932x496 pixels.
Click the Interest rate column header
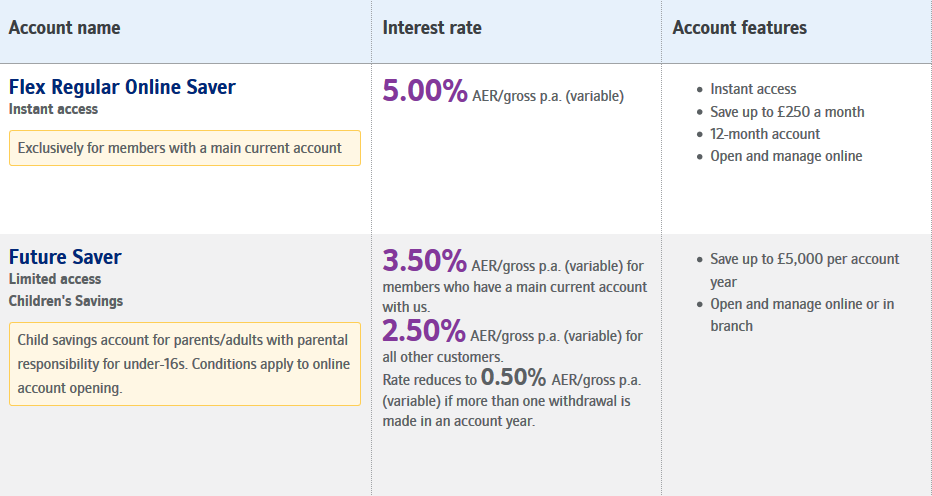click(432, 28)
